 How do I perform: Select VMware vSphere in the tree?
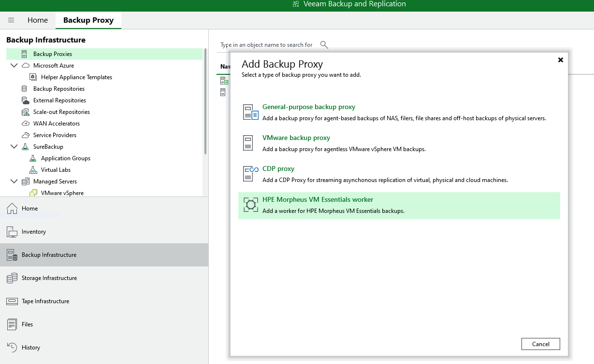(x=62, y=193)
